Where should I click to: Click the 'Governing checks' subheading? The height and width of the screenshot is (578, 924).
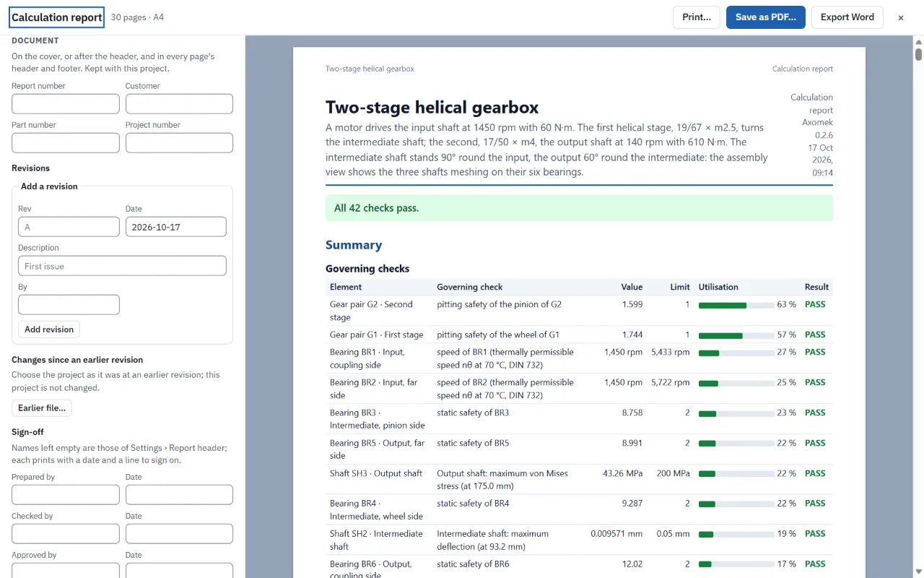coord(367,269)
